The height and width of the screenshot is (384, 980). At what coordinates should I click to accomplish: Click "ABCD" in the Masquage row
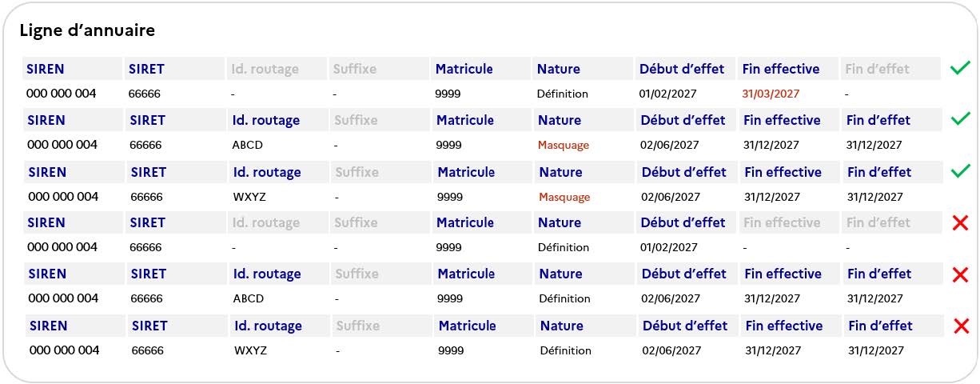pyautogui.click(x=248, y=145)
